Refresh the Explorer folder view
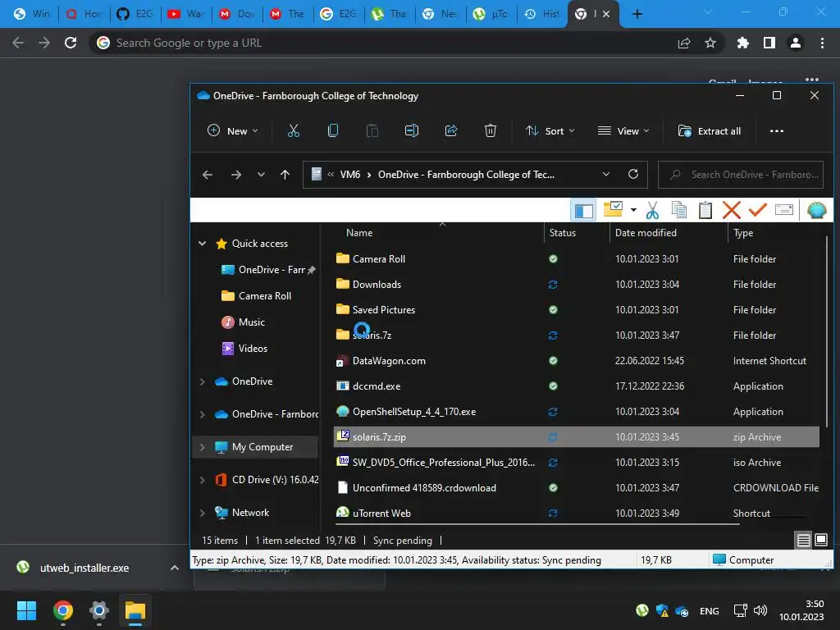The width and height of the screenshot is (840, 630). [x=633, y=174]
